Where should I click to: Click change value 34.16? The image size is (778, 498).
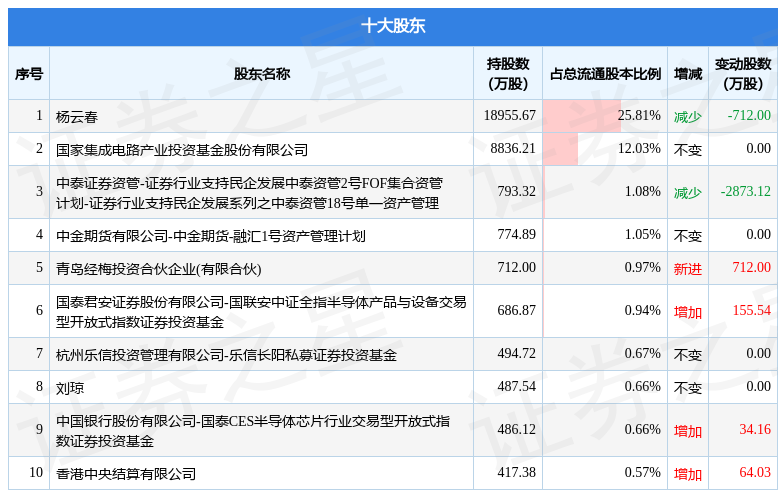[x=755, y=430]
